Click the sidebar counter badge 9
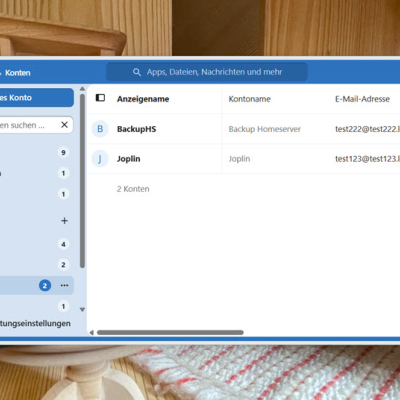This screenshot has height=400, width=400. [x=63, y=153]
